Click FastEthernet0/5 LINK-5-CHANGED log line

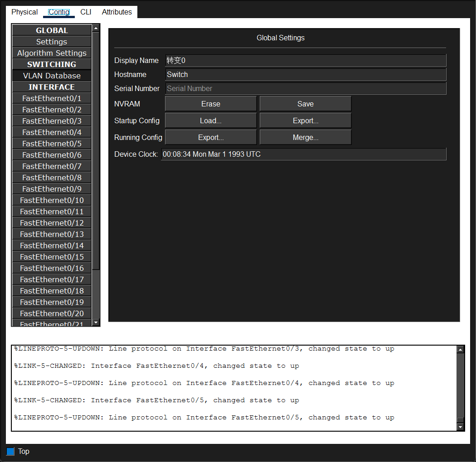coord(156,400)
